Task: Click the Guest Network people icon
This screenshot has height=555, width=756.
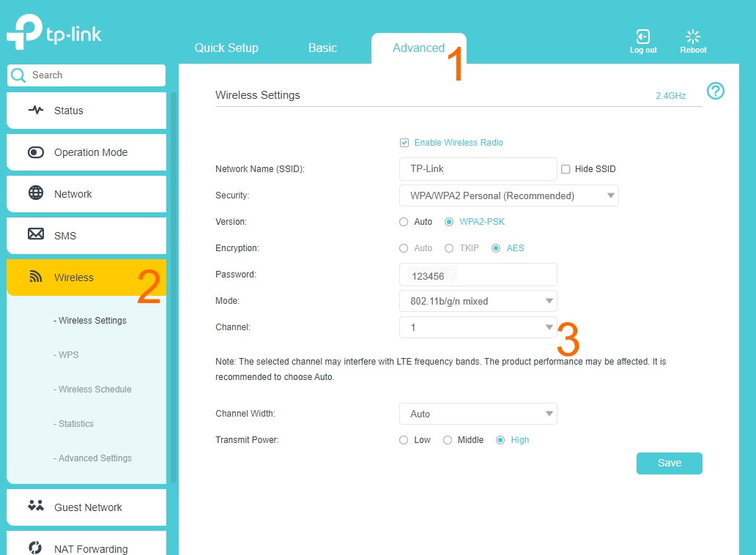Action: (x=36, y=506)
